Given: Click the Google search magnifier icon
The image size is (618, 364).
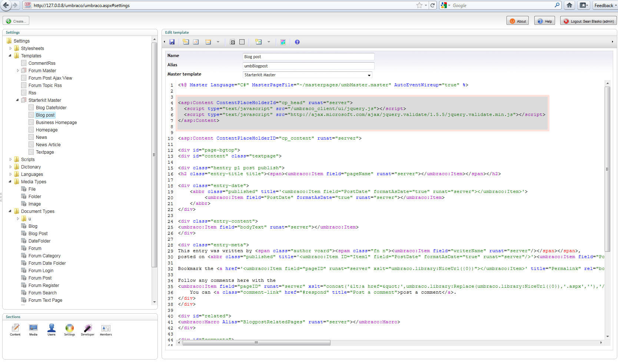Looking at the screenshot, I should 557,5.
